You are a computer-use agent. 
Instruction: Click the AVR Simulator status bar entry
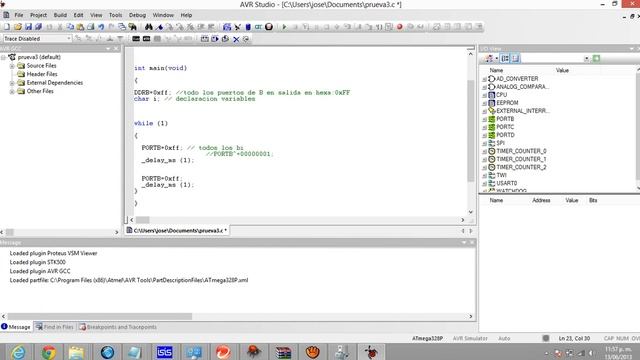click(x=470, y=338)
